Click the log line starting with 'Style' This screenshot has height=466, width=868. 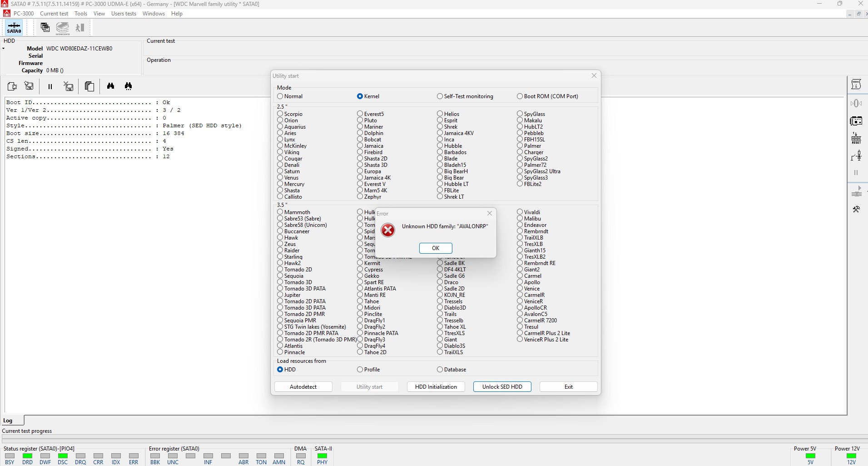[124, 126]
